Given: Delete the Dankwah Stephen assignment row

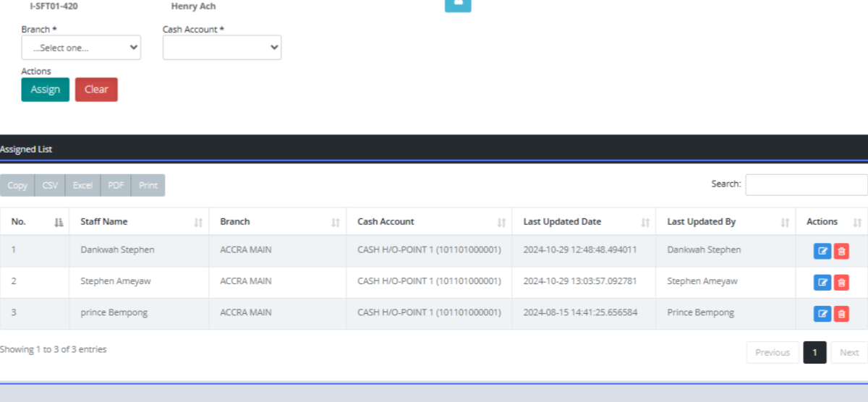Looking at the screenshot, I should coord(841,251).
